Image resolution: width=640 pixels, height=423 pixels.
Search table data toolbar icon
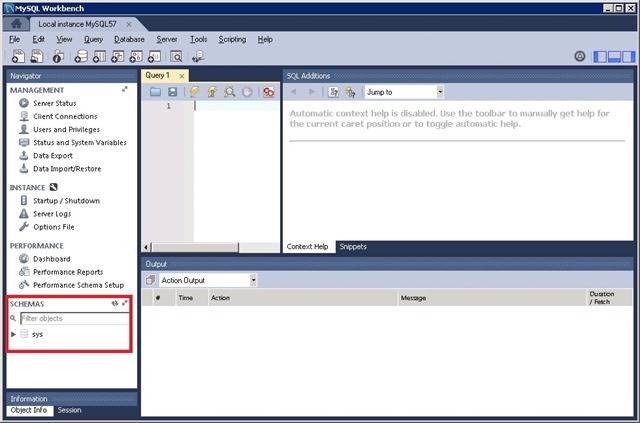[176, 56]
